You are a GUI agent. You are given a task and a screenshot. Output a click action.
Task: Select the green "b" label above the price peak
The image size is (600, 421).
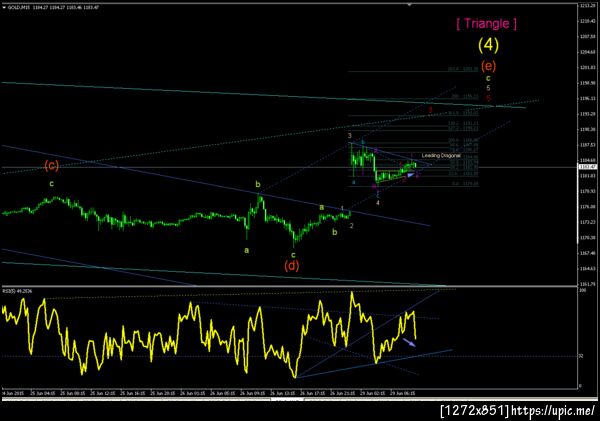pos(258,184)
